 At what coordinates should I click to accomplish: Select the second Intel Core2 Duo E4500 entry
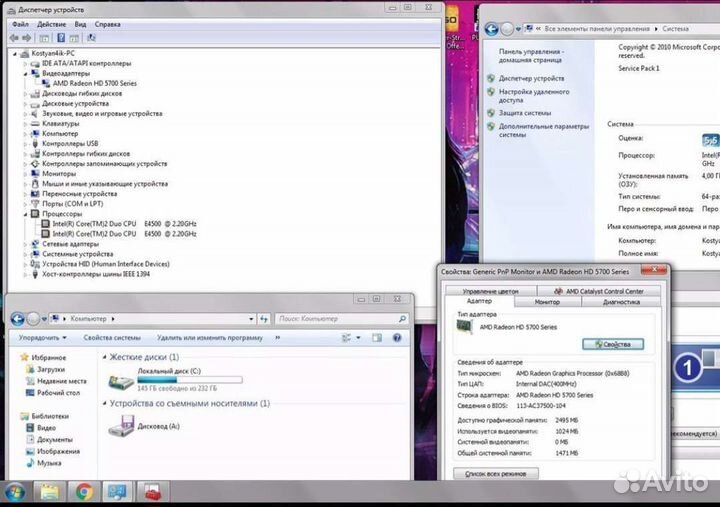(124, 234)
